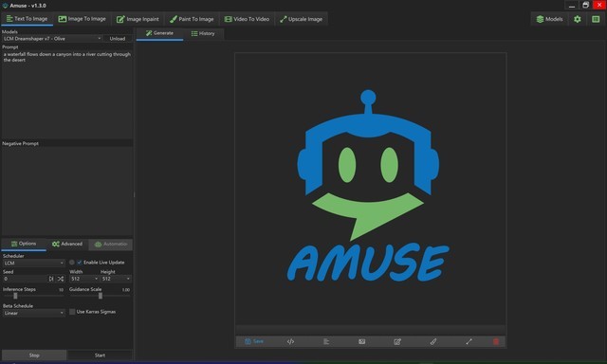Click the seed reset icon beside shuffle
This screenshot has width=607, height=364.
click(51, 279)
